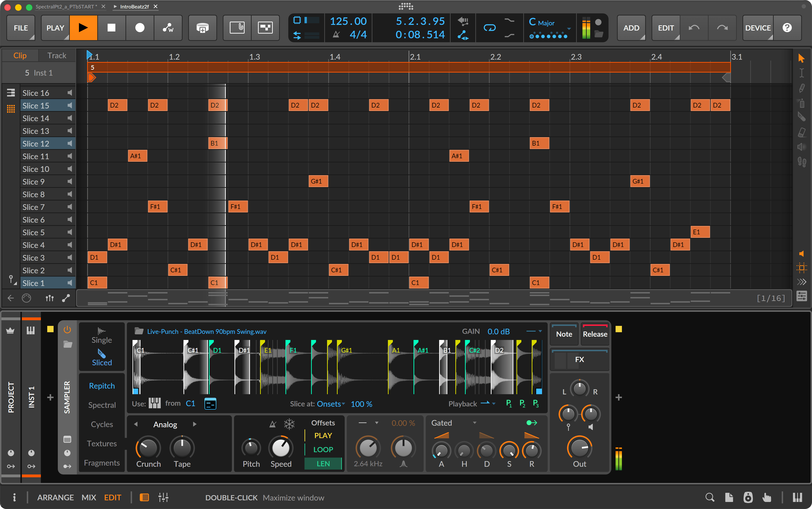
Task: Select previous Analog quality mode arrow
Action: click(136, 424)
